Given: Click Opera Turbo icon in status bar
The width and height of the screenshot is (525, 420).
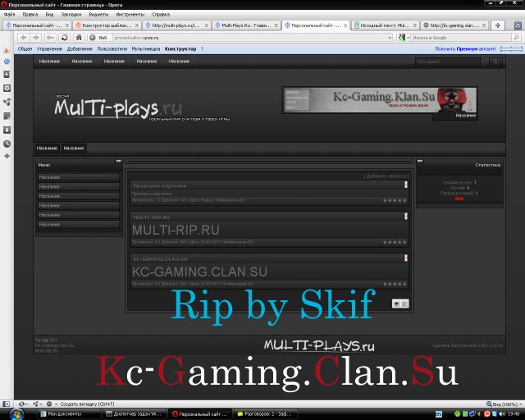Looking at the screenshot, I should click(49, 404).
